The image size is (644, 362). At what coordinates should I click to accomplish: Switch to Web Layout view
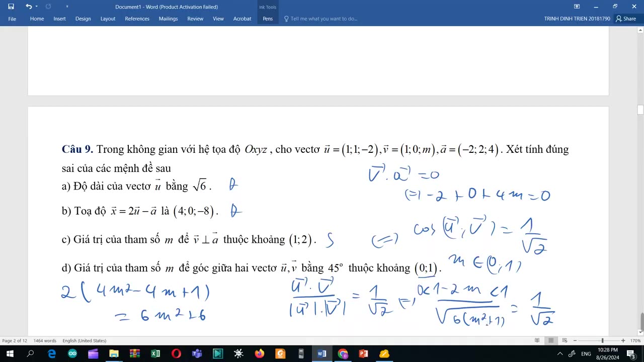pyautogui.click(x=565, y=341)
